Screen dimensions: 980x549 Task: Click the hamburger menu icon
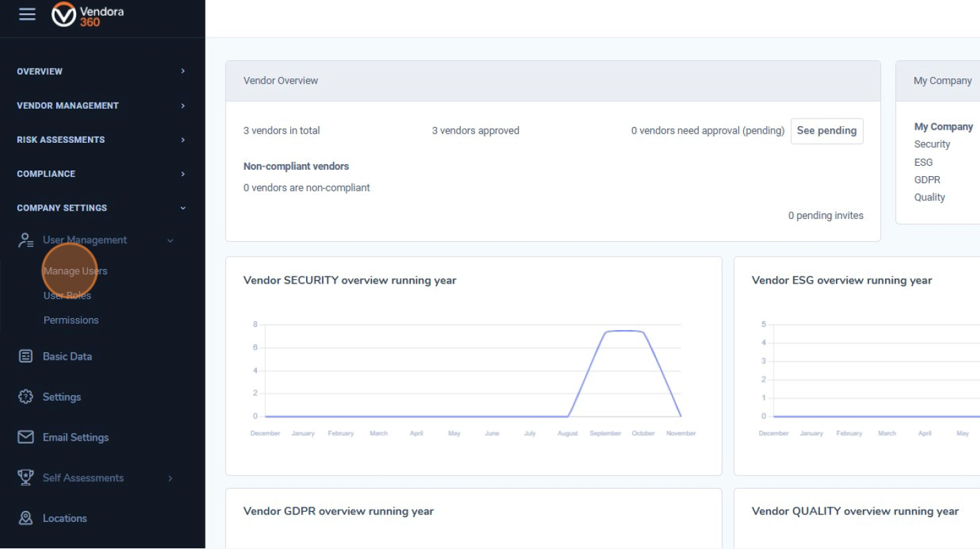[x=27, y=15]
